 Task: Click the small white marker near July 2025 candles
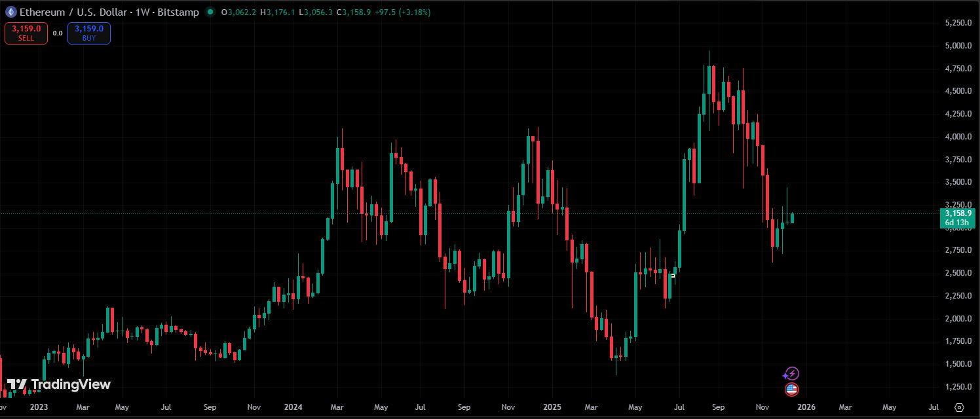point(673,276)
